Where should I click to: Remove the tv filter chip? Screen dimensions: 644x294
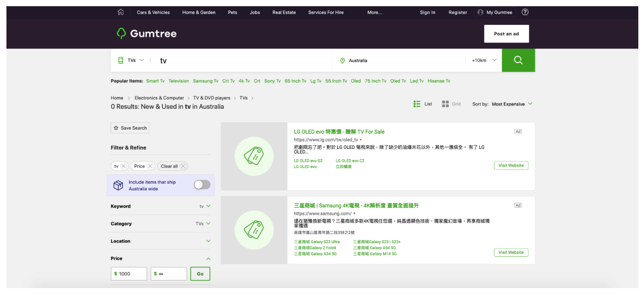(123, 166)
